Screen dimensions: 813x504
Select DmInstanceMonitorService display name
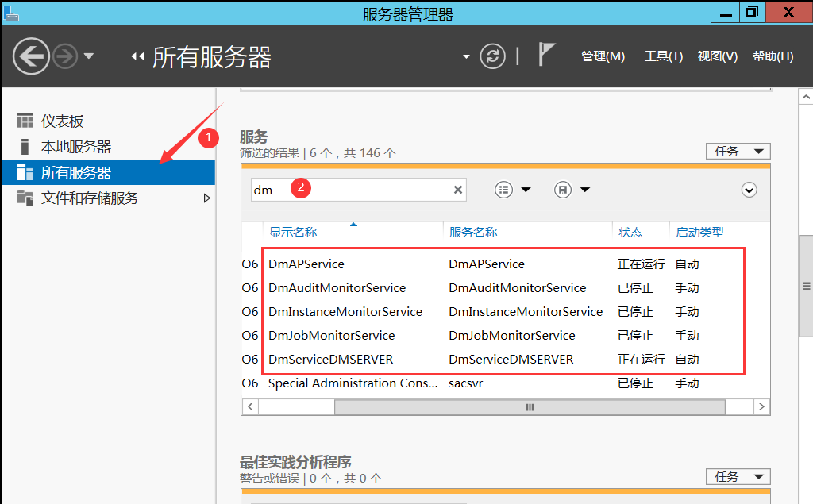click(x=345, y=312)
